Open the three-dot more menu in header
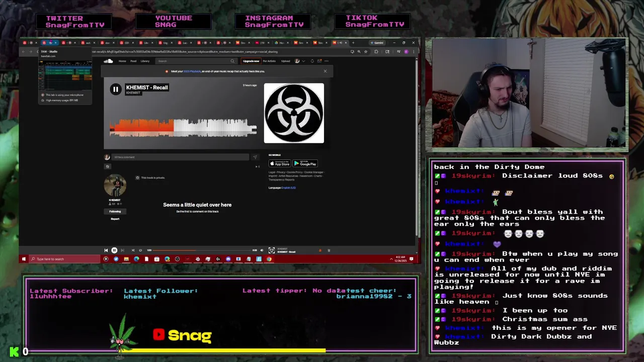 [x=327, y=61]
